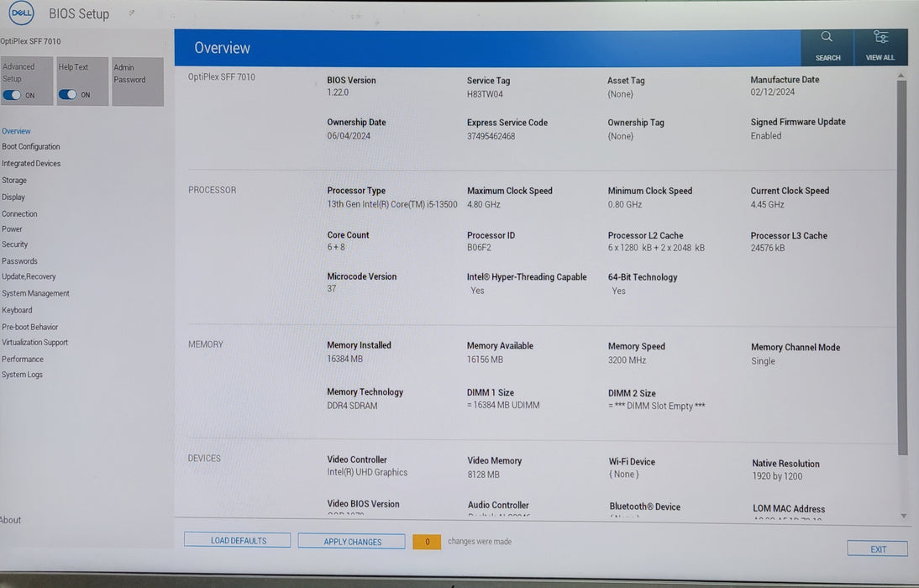Open the Connection settings
This screenshot has width=919, height=588.
click(19, 214)
